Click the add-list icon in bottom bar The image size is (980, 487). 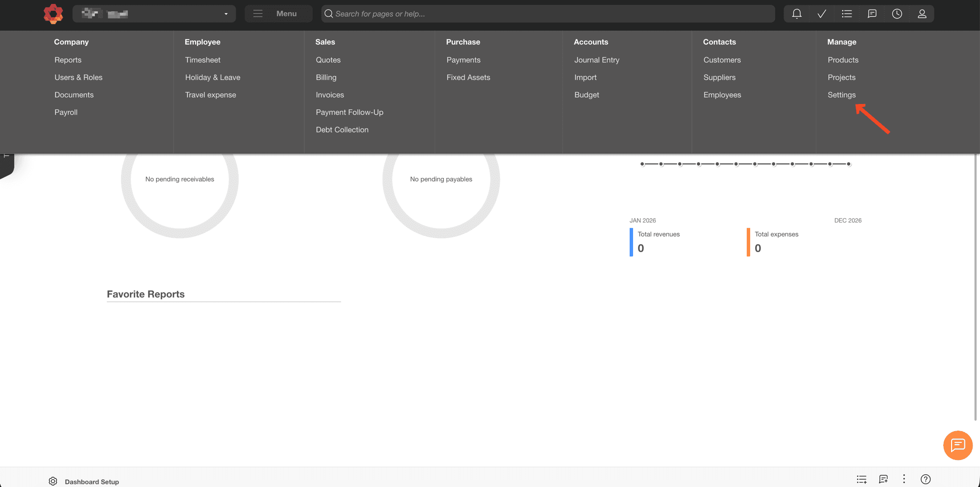pos(861,480)
